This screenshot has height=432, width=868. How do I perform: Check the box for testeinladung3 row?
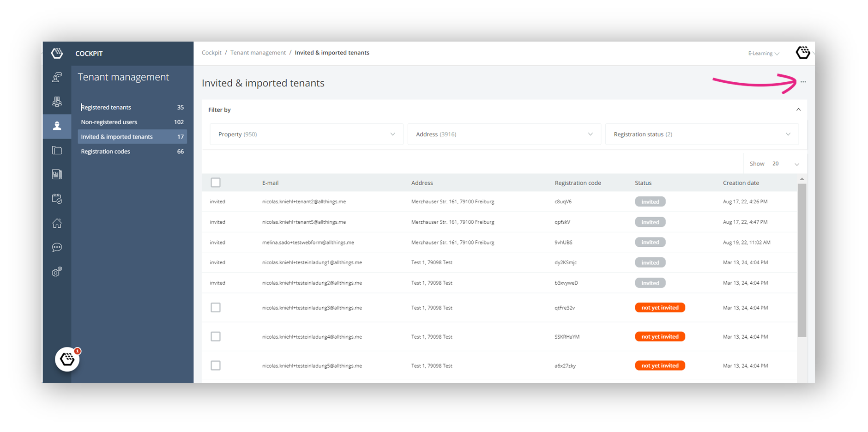216,307
